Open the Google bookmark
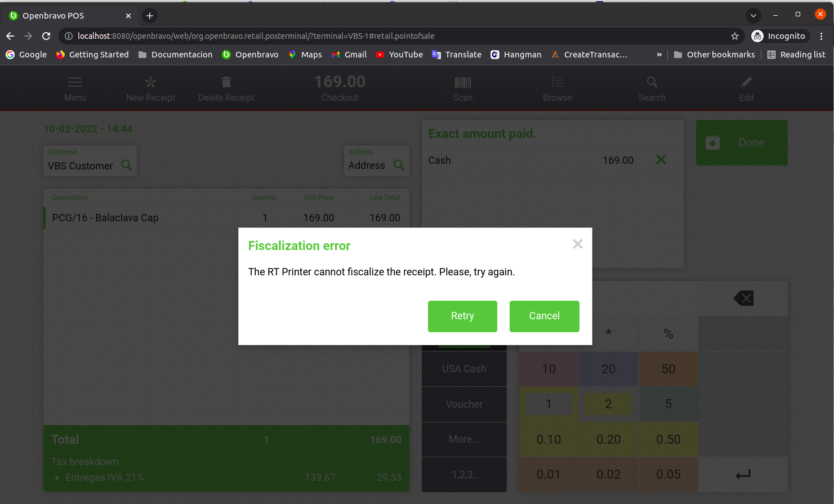This screenshot has width=834, height=504. [x=26, y=55]
